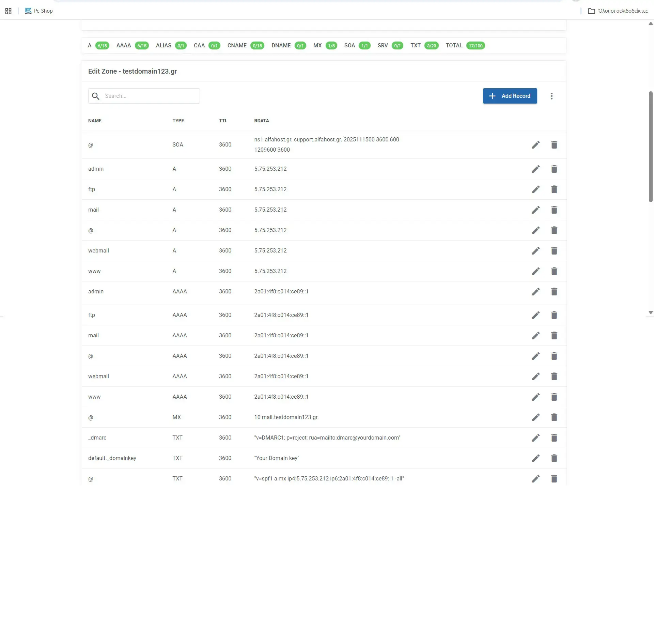The height and width of the screenshot is (644, 654).
Task: Click the Add Record button
Action: [510, 96]
